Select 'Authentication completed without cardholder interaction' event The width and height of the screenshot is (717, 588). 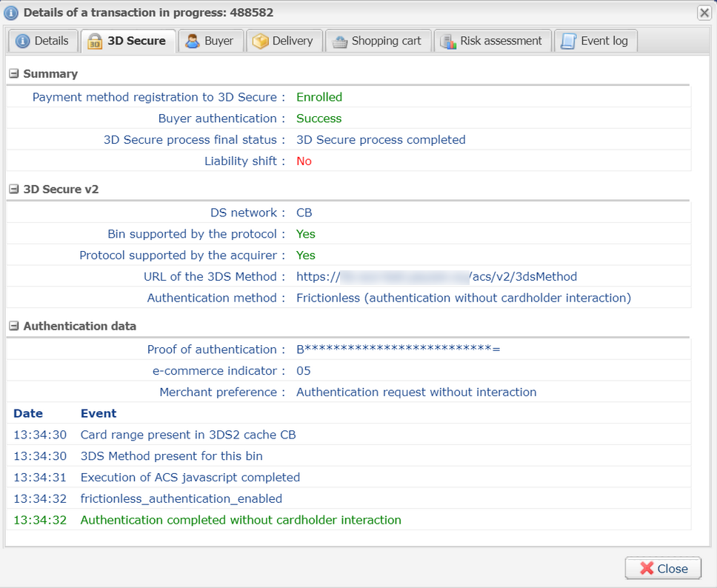[x=241, y=520]
